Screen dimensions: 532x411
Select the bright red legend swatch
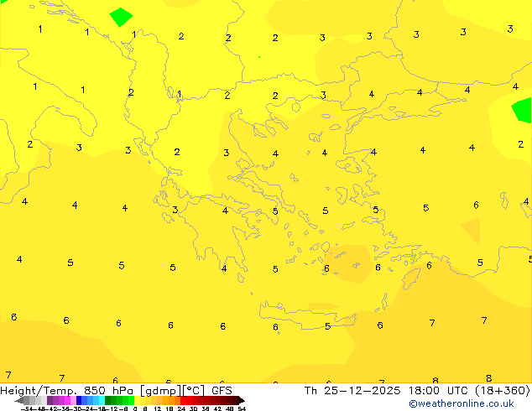pyautogui.click(x=183, y=401)
